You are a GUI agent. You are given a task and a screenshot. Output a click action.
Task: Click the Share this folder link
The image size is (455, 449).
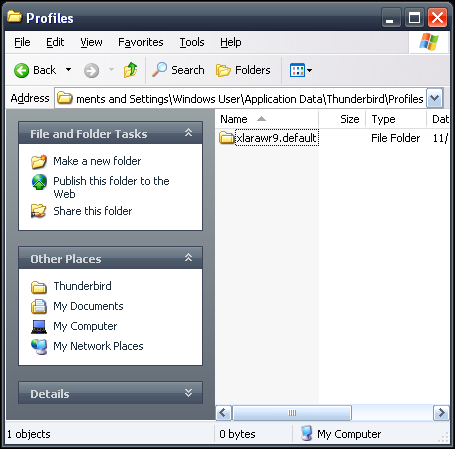[93, 211]
